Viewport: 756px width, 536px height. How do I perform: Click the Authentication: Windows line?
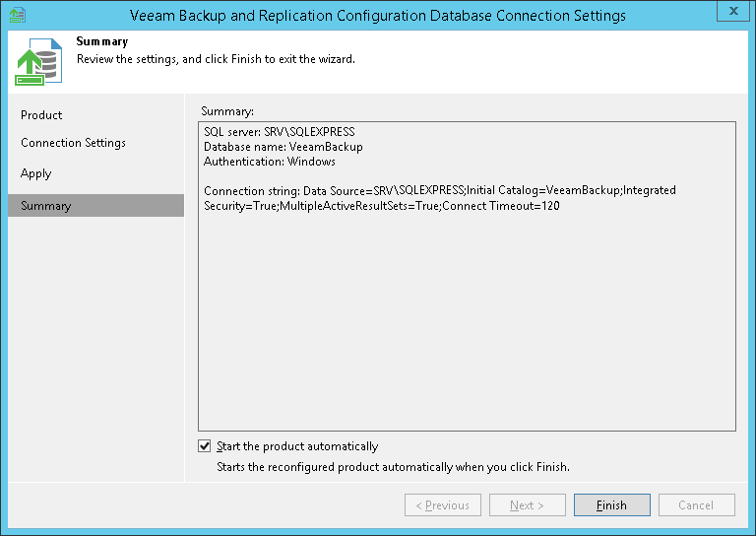(269, 162)
